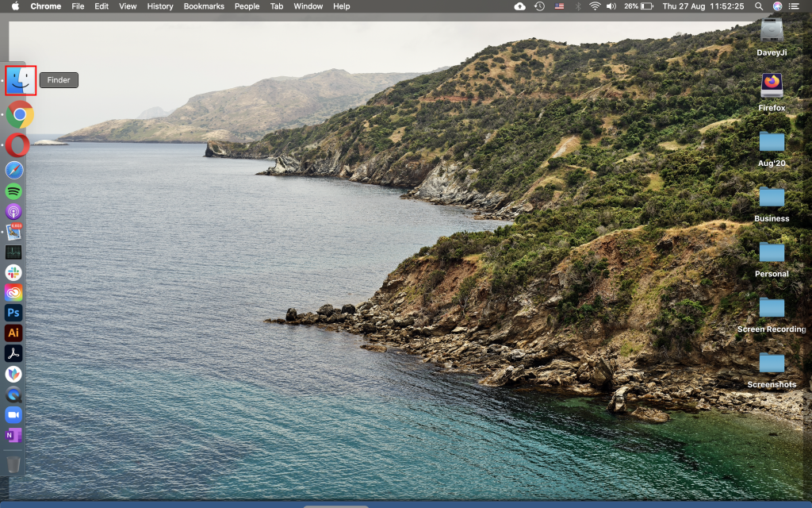This screenshot has width=812, height=508.
Task: Launch Safari from the Dock
Action: [x=14, y=170]
